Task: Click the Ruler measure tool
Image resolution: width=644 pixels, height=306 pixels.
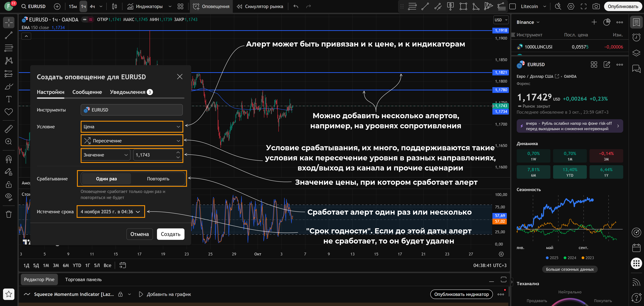Action: [9, 129]
